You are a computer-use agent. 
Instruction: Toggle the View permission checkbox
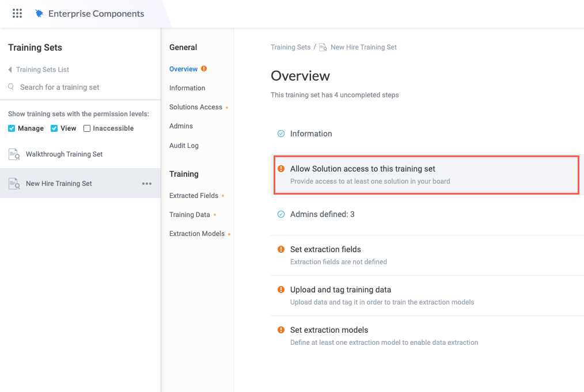54,128
